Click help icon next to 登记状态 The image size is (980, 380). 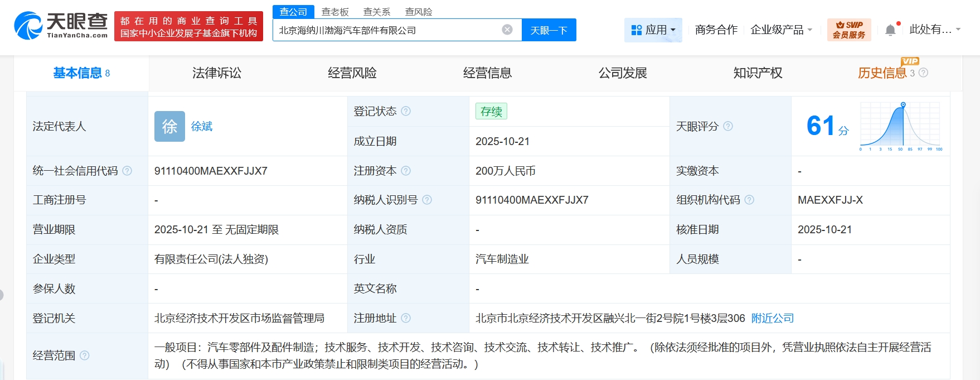pyautogui.click(x=406, y=111)
